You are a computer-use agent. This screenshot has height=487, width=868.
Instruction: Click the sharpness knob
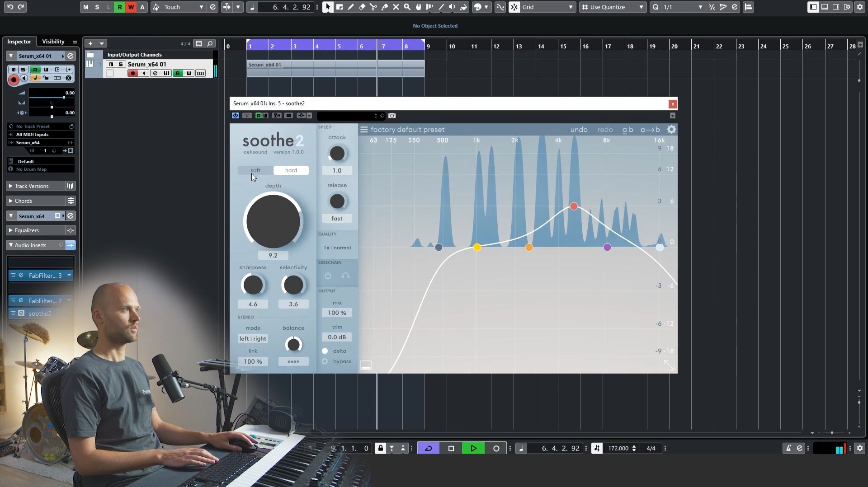pos(253,285)
